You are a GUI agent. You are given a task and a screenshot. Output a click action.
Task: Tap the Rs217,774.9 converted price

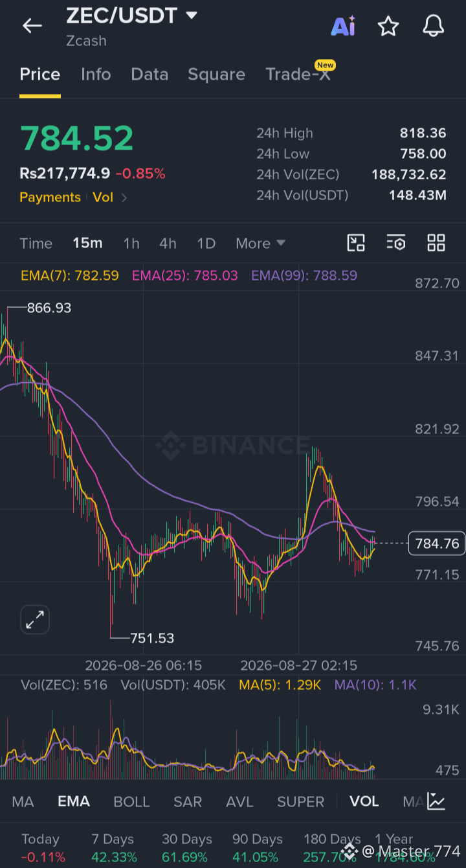pos(65,174)
